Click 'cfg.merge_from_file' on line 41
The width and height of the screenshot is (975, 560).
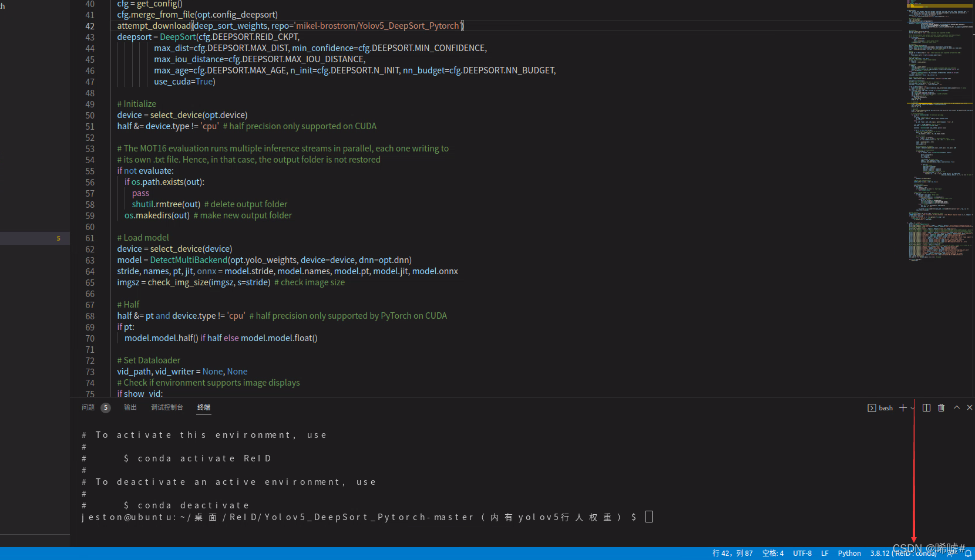tap(157, 15)
